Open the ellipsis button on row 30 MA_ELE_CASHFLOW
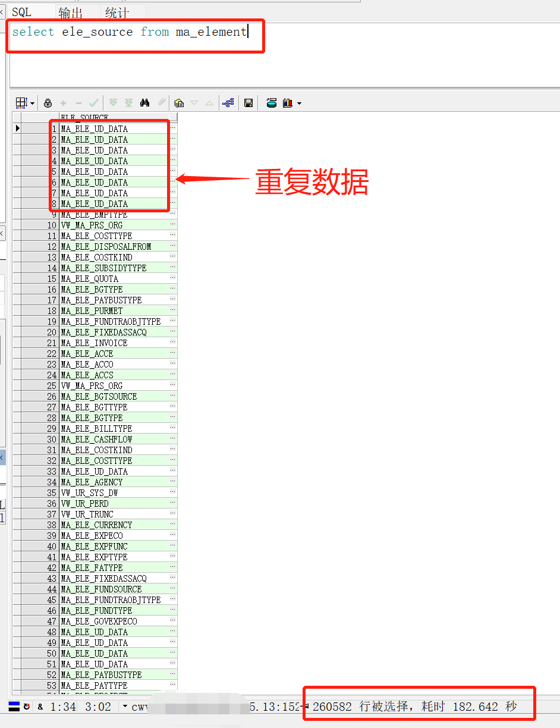 click(x=173, y=439)
